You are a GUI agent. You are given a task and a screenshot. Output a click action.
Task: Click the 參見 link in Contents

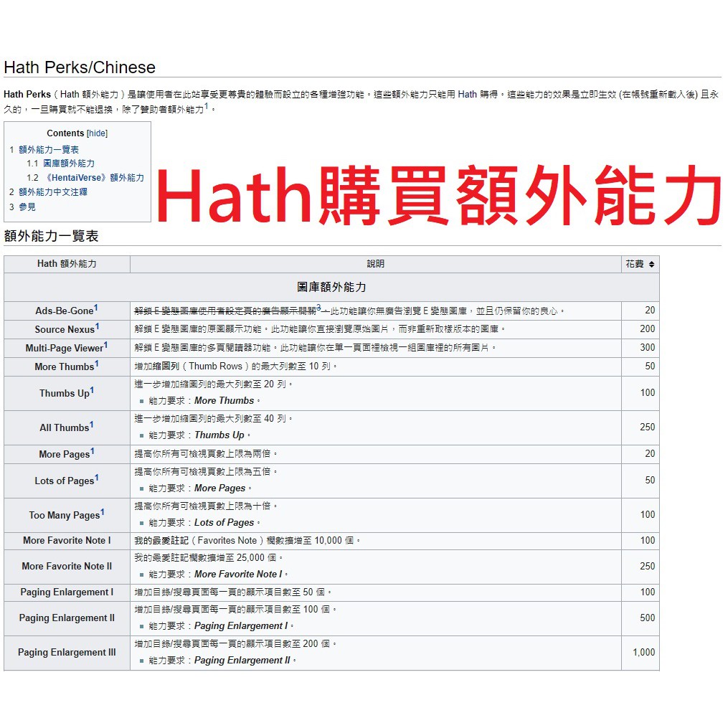pos(27,207)
